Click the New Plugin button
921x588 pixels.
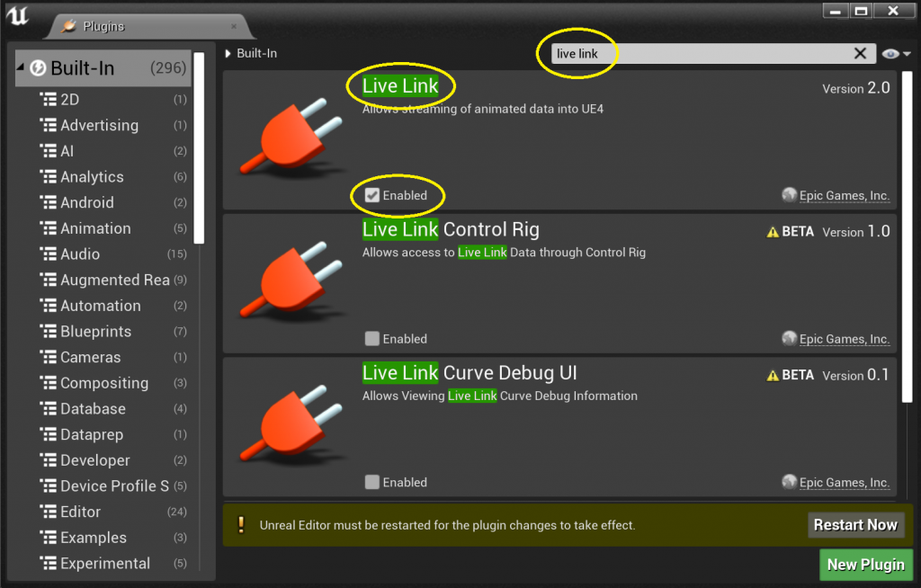(x=866, y=565)
